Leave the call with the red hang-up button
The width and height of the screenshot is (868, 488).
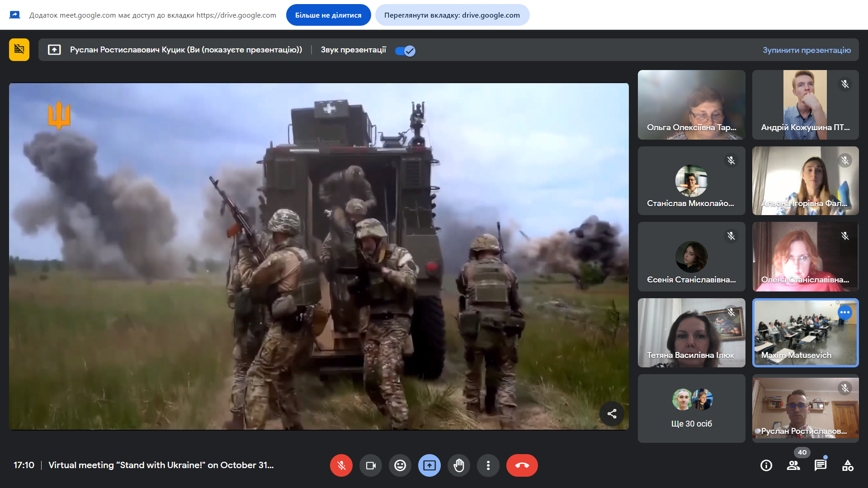[x=522, y=465]
